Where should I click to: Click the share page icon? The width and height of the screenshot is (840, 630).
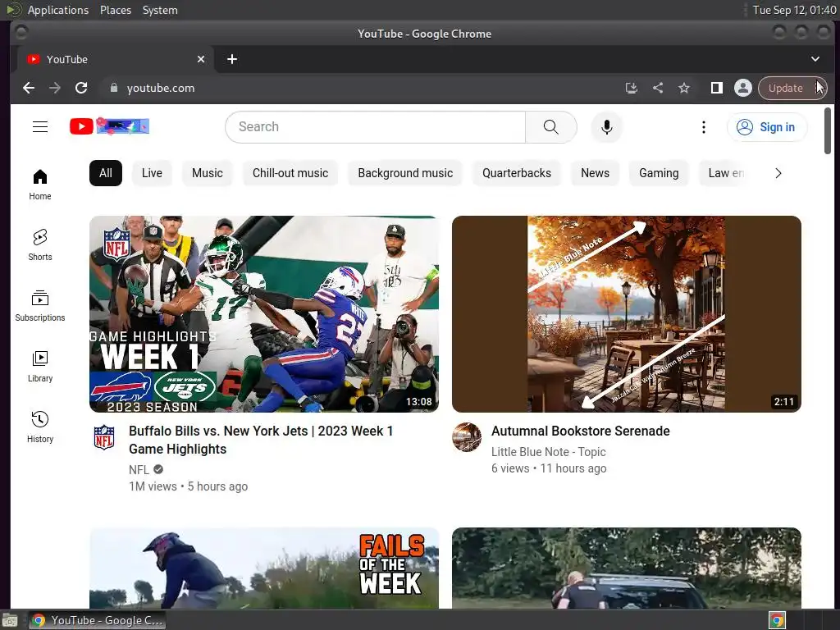pyautogui.click(x=658, y=88)
